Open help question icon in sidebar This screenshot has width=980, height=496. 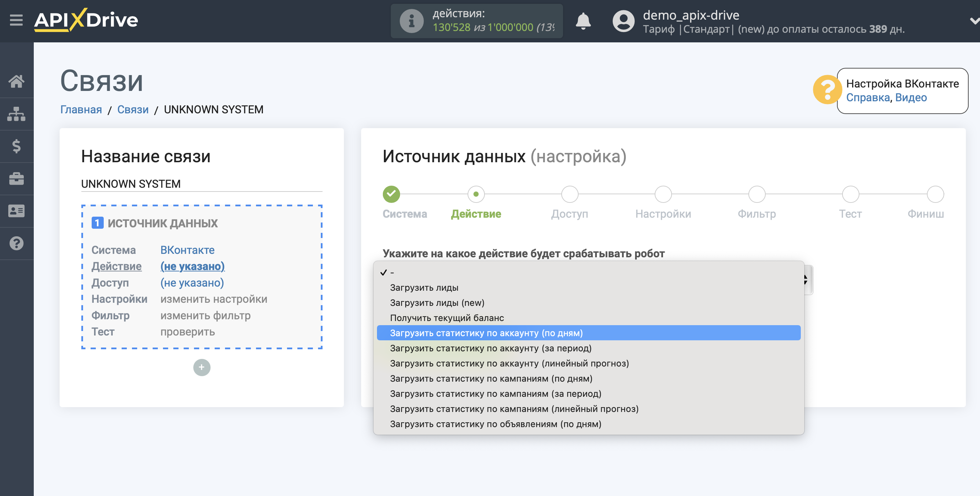coord(16,244)
